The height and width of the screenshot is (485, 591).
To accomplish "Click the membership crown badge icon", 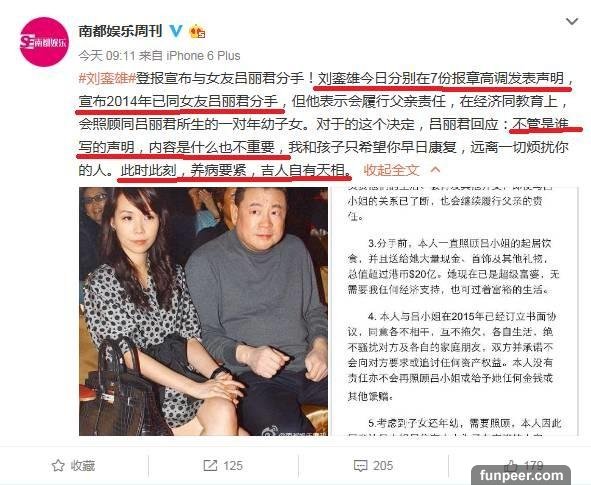I will pos(197,31).
